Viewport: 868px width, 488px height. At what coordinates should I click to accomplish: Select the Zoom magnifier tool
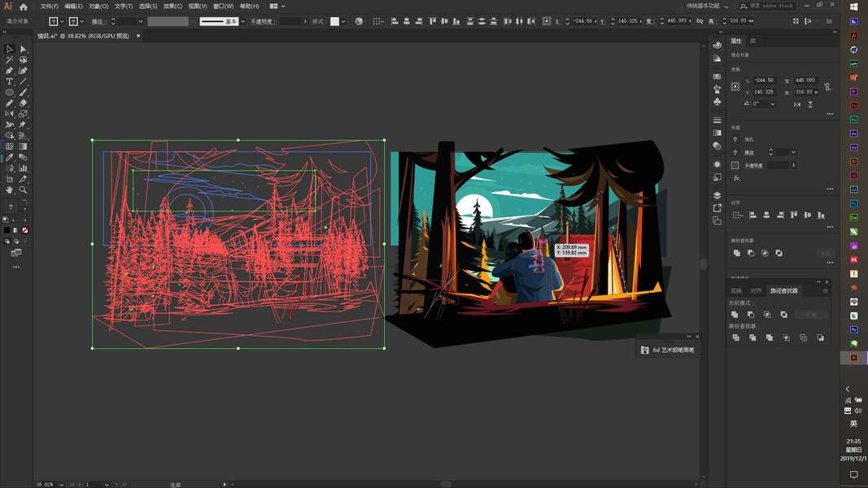pyautogui.click(x=23, y=190)
